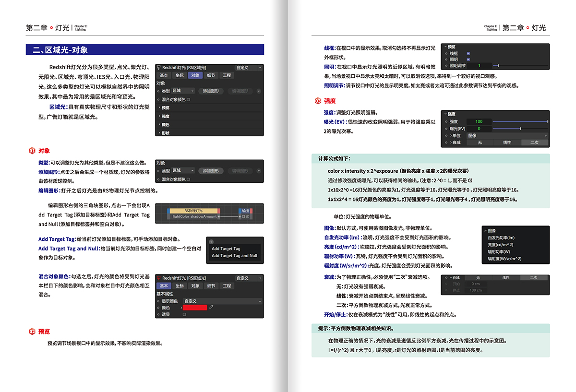Click the red 03 icon beside 强度 heading
Image resolution: width=576 pixels, height=392 pixels.
click(x=318, y=101)
